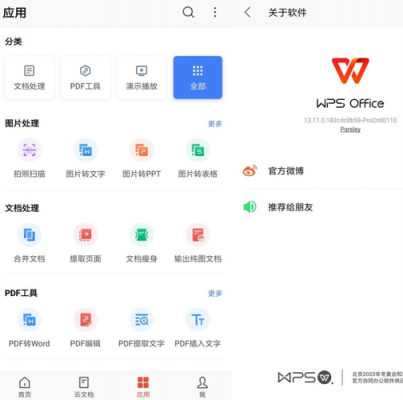Switch to 应用 bottom navigation tab
The image size is (403, 400).
tap(143, 387)
